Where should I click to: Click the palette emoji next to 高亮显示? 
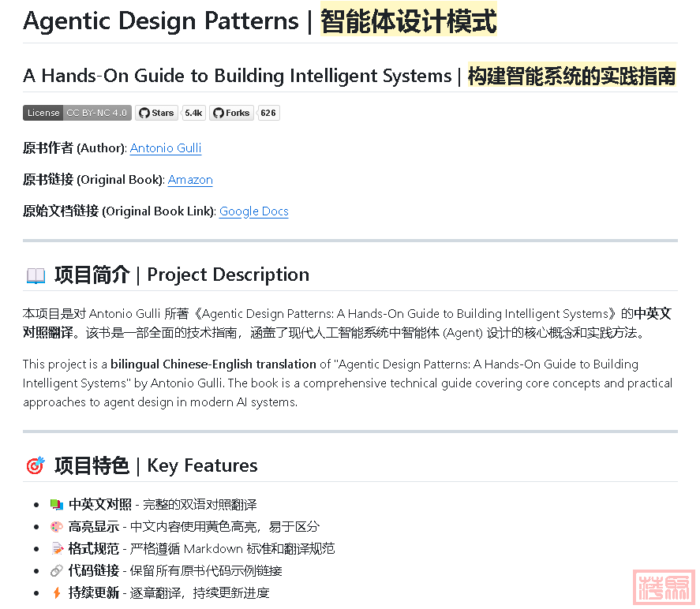tap(56, 526)
